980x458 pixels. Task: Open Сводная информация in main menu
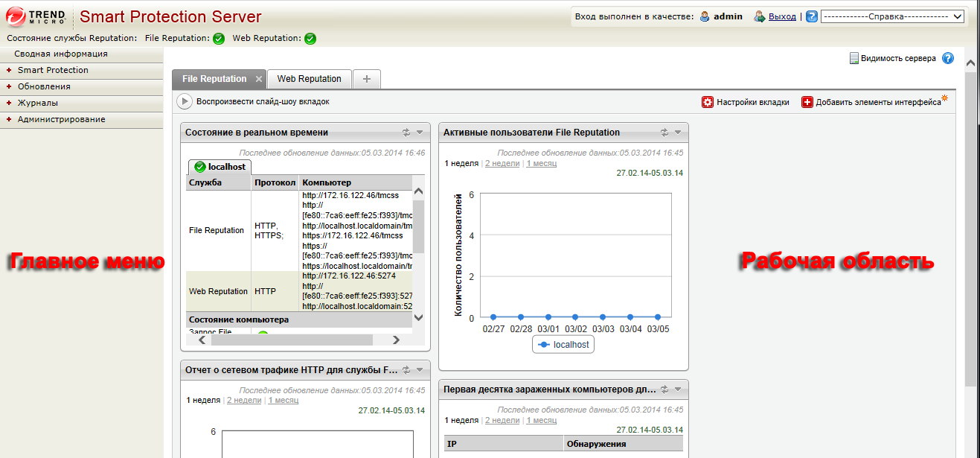click(x=61, y=54)
